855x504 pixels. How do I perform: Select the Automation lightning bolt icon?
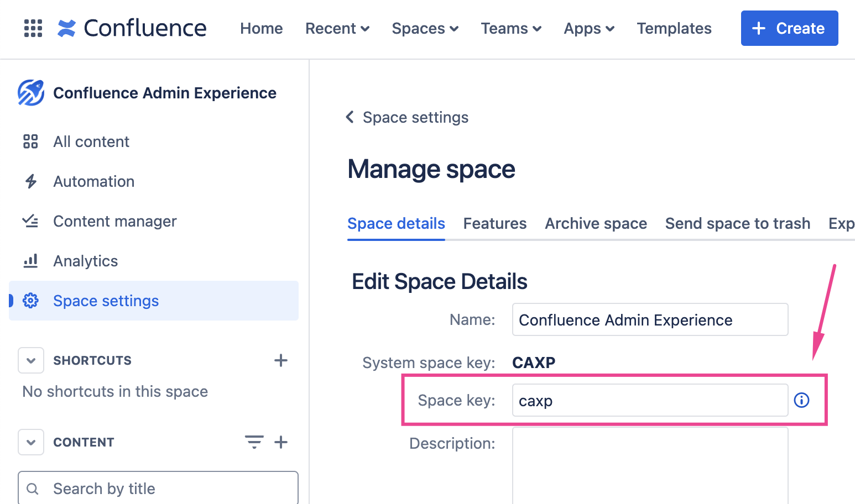coord(30,181)
